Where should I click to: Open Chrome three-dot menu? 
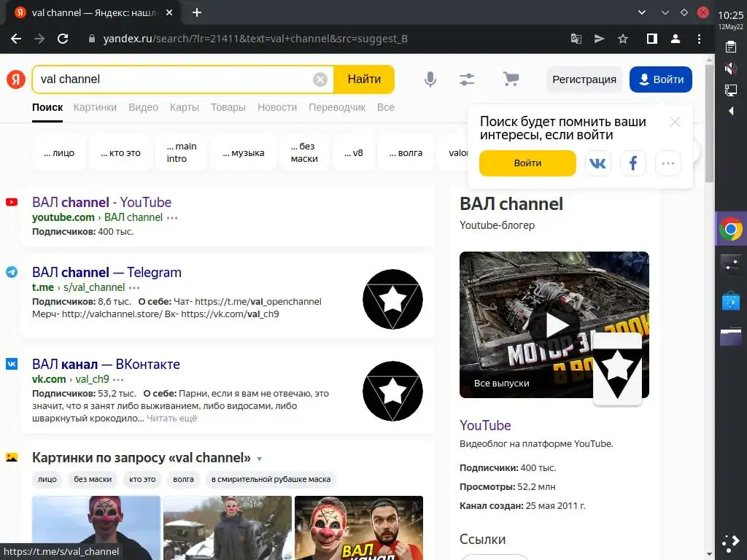699,39
